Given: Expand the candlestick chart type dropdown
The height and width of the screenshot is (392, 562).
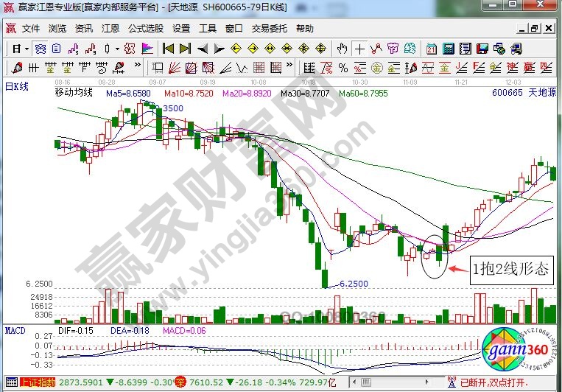Looking at the screenshot, I should [x=118, y=49].
